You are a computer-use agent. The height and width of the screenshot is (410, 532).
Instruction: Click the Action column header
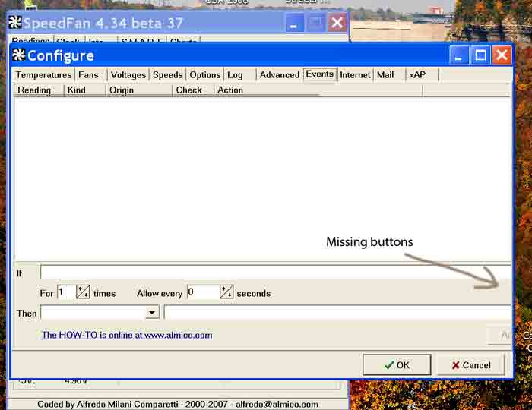[318, 90]
